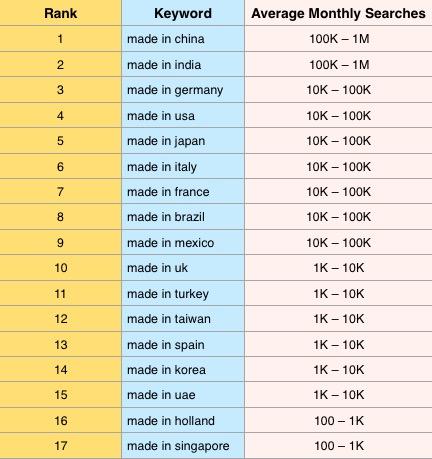Click the 'made in mexico' cell
Viewport: 432px width, 459px height.
[183, 242]
